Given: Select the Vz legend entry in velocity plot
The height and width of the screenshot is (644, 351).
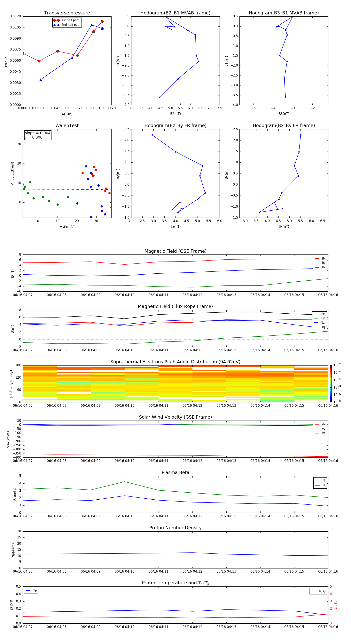Looking at the screenshot, I should click(x=320, y=433).
